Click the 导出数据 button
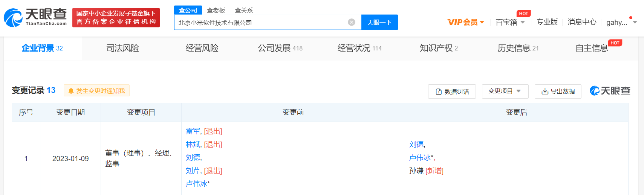The image size is (644, 195). pyautogui.click(x=558, y=91)
